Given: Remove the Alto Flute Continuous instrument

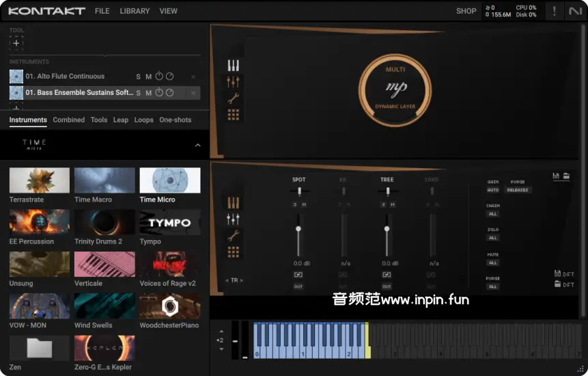Looking at the screenshot, I should pyautogui.click(x=193, y=77).
